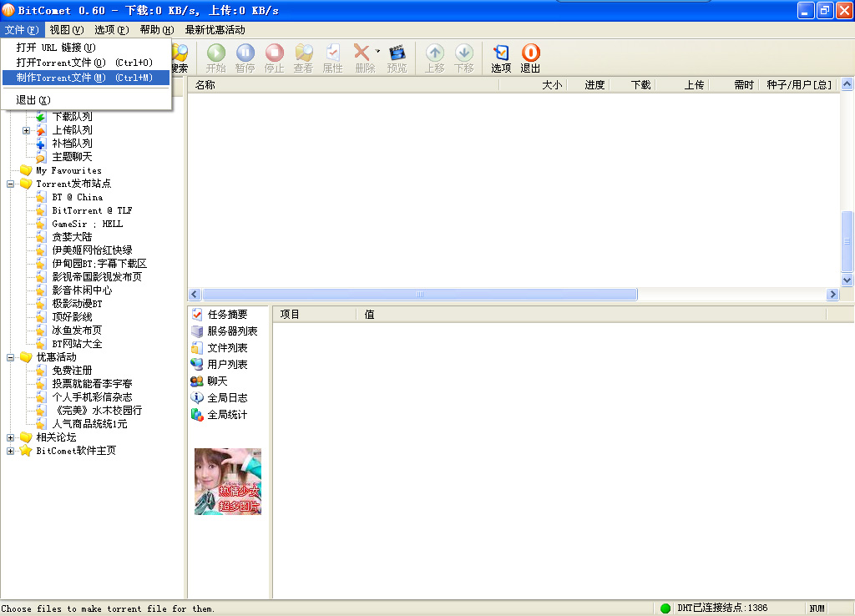Click the task list scroll-down arrow
855x616 pixels.
(847, 280)
